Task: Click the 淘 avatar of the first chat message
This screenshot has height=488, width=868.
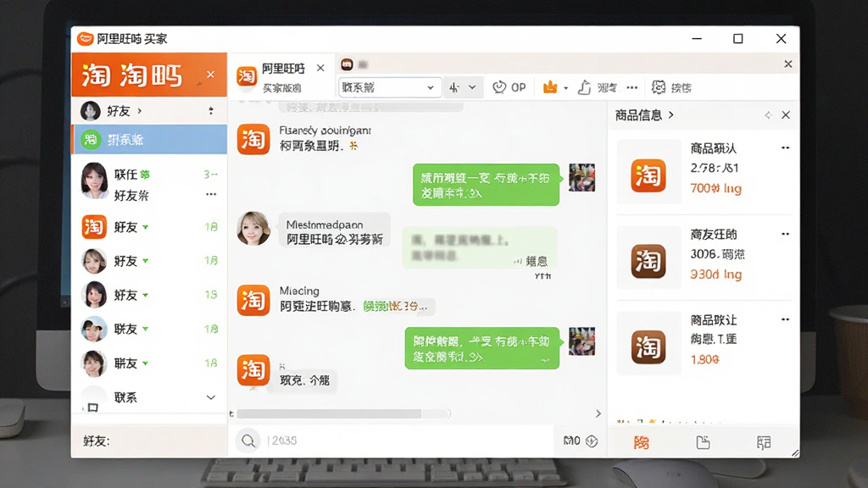Action: point(253,139)
